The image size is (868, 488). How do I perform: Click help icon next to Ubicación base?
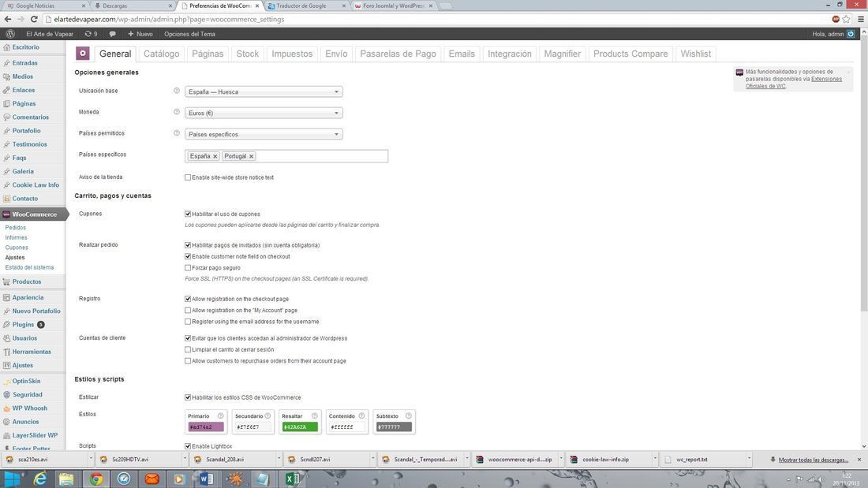(177, 90)
